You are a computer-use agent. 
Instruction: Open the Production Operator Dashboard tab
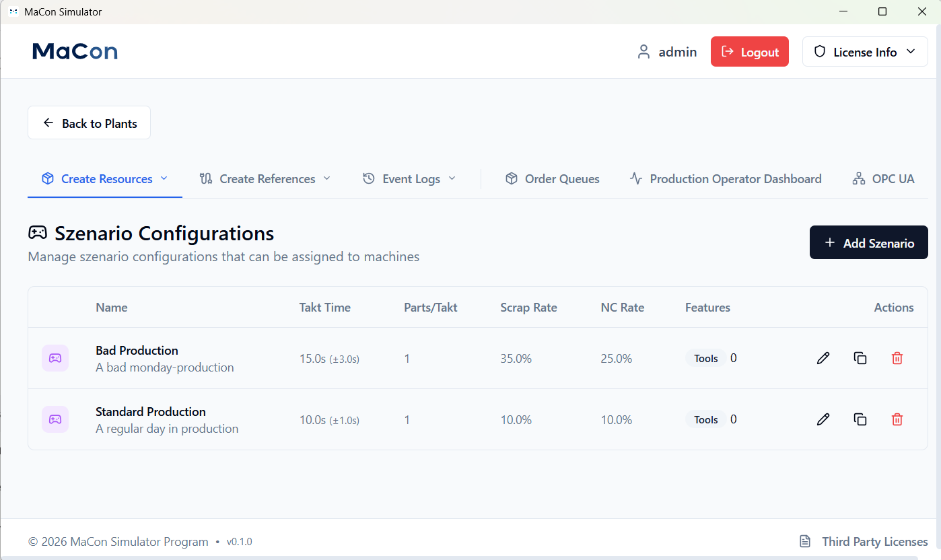pyautogui.click(x=726, y=179)
